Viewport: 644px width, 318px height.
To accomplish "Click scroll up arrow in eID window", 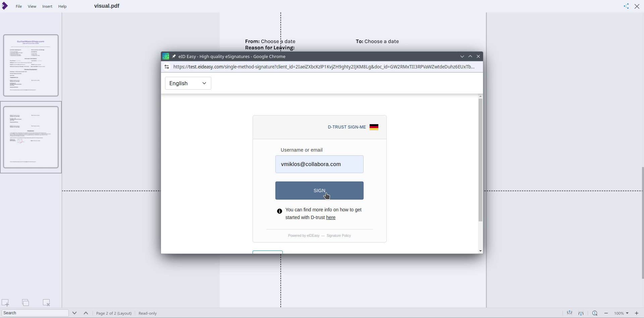I will (x=480, y=97).
